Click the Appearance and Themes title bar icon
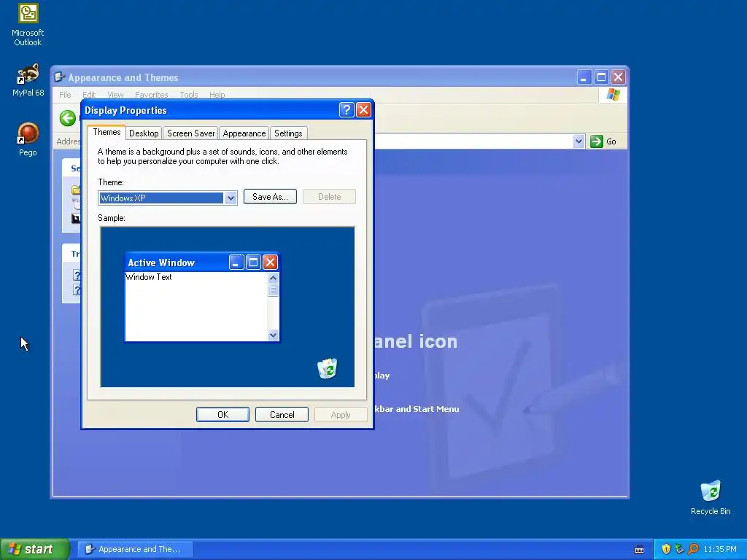The width and height of the screenshot is (747, 560). [x=59, y=77]
